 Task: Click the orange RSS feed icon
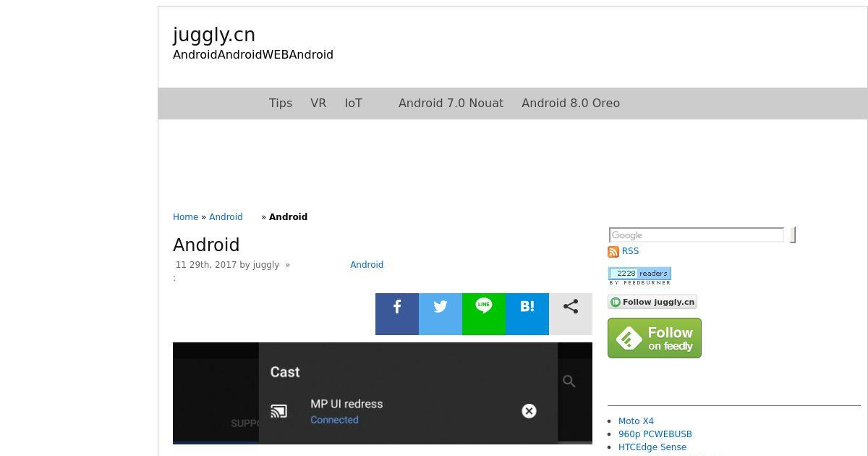613,252
